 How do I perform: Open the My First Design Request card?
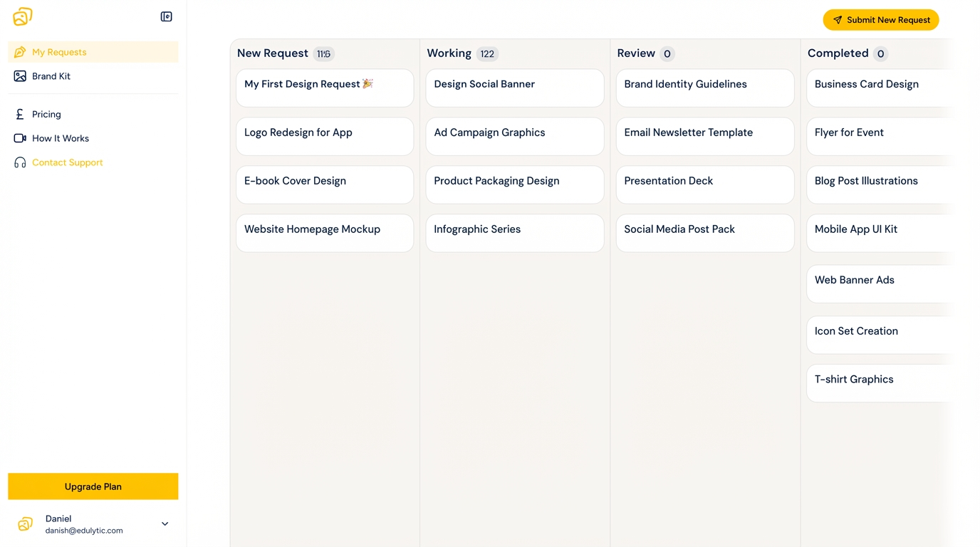coord(325,88)
